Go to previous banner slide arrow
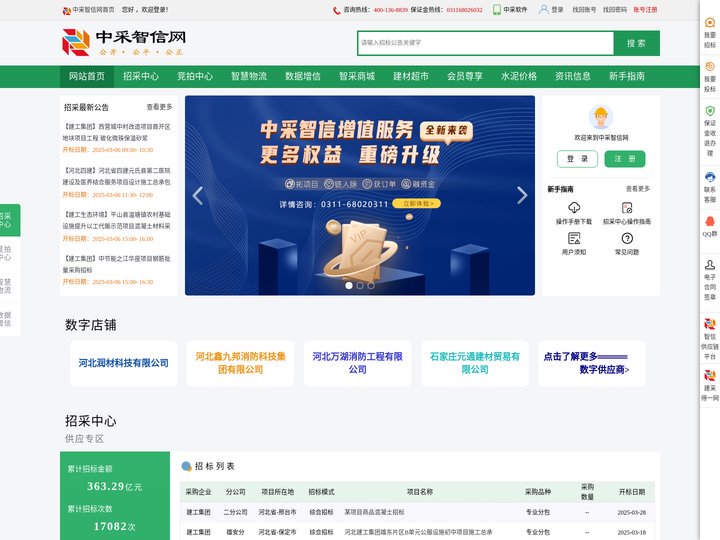Image resolution: width=720 pixels, height=540 pixels. tap(198, 196)
